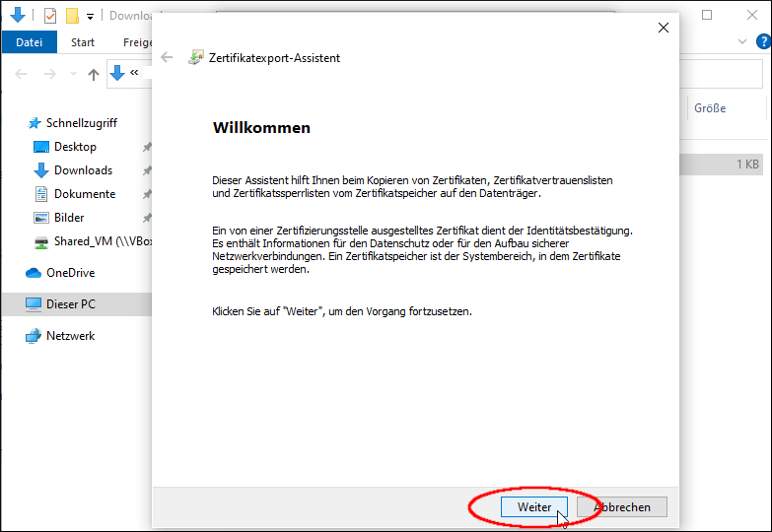
Task: Open the recent locations dropdown in Explorer
Action: [73, 74]
